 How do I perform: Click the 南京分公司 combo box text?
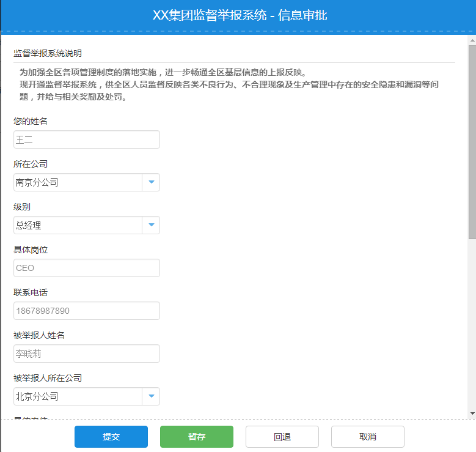click(x=78, y=182)
